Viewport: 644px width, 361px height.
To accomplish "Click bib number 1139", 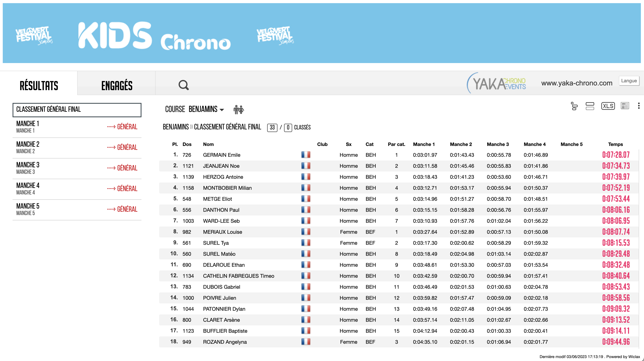I will click(x=188, y=177).
